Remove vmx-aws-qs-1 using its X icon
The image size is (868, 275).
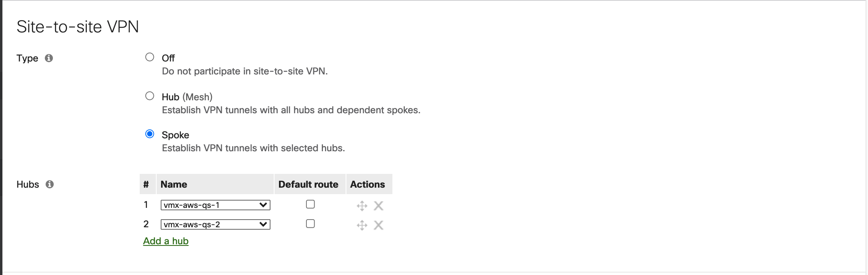pyautogui.click(x=378, y=205)
